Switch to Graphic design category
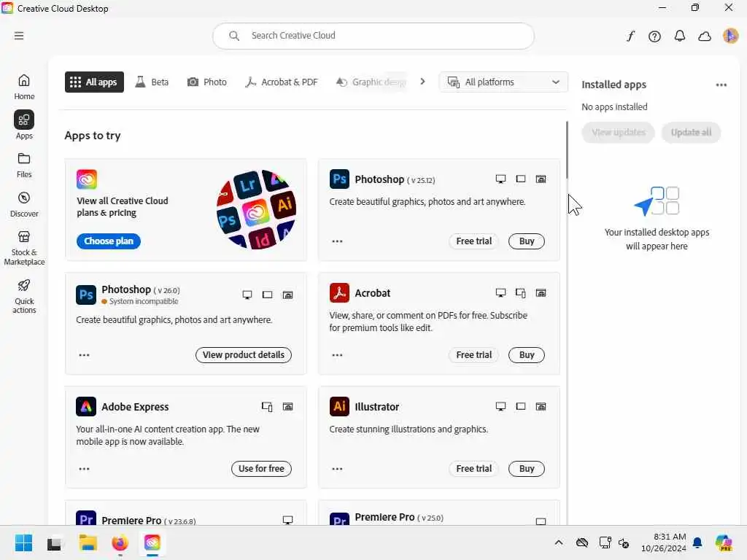The width and height of the screenshot is (747, 560). (371, 82)
